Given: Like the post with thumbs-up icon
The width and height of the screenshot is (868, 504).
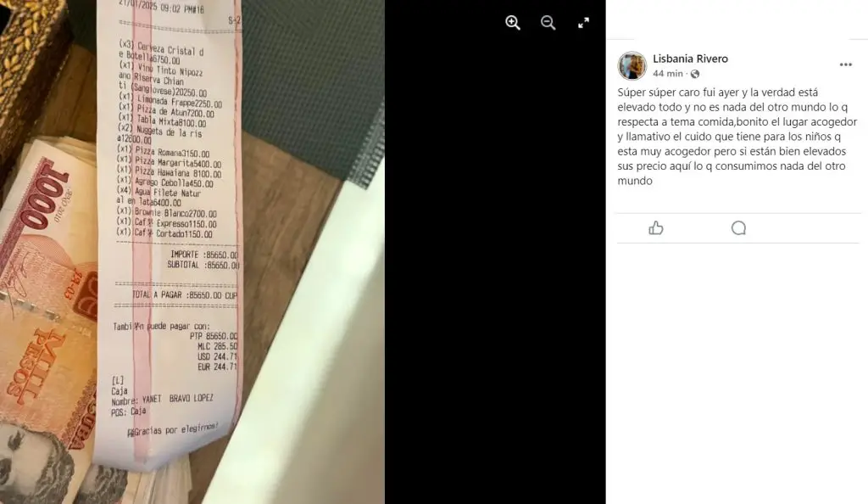Looking at the screenshot, I should click(x=656, y=228).
